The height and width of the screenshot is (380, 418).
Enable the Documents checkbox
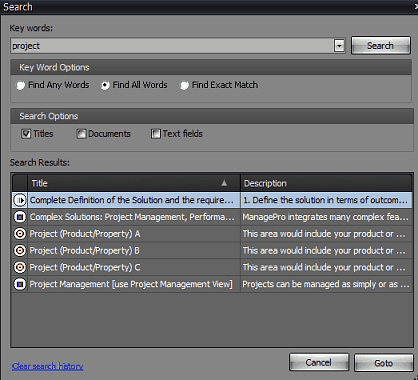(x=81, y=134)
